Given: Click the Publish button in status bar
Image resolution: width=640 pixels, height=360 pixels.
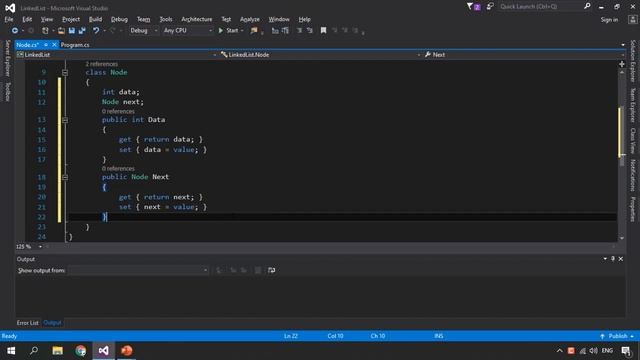Looking at the screenshot, I should [x=617, y=336].
